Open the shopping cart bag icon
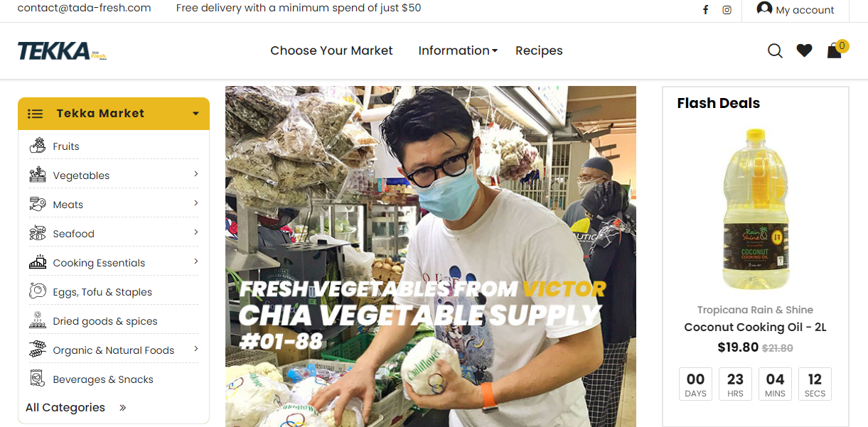Viewport: 868px width, 427px height. point(835,50)
